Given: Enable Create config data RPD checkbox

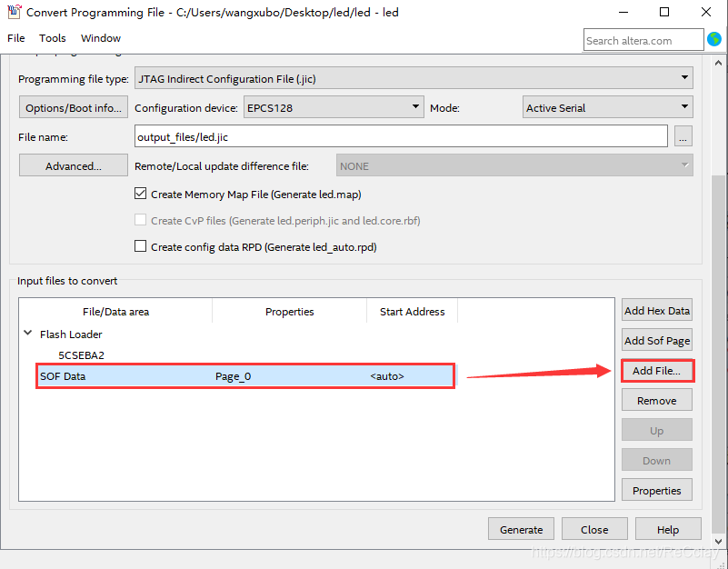Looking at the screenshot, I should click(140, 246).
